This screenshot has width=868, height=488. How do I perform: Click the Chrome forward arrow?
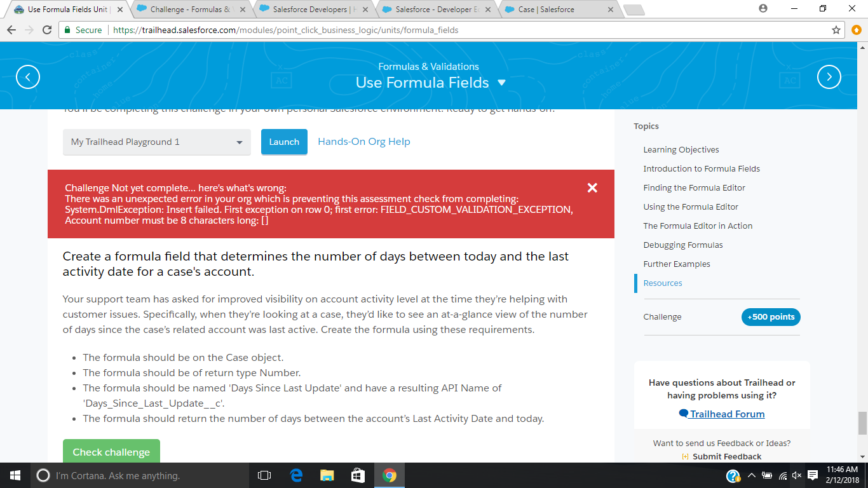click(x=29, y=30)
